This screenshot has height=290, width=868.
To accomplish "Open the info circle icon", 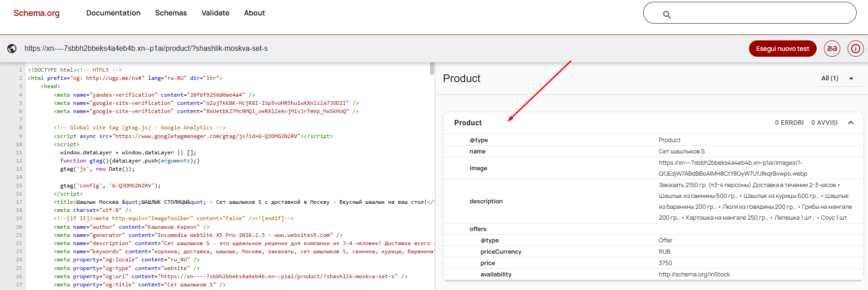I will pos(856,49).
